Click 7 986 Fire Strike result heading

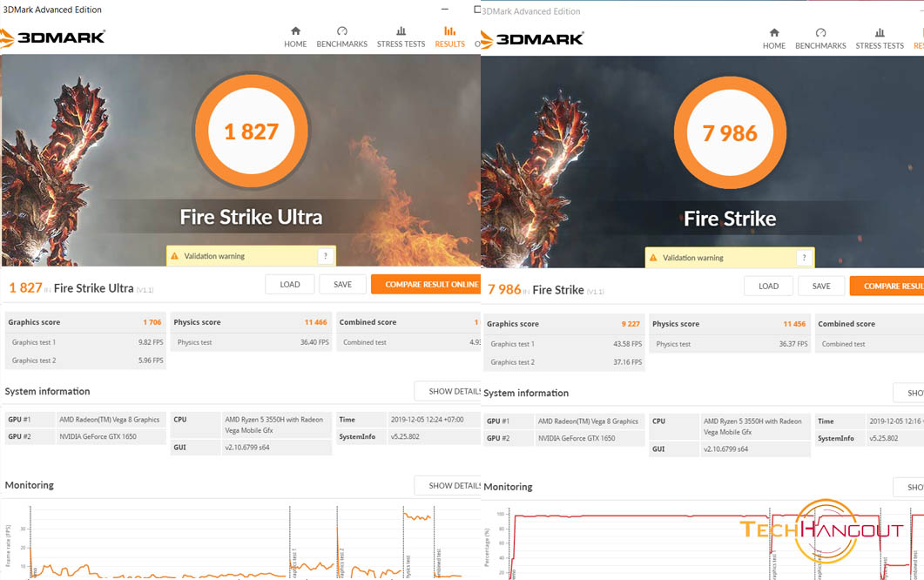[x=546, y=290]
